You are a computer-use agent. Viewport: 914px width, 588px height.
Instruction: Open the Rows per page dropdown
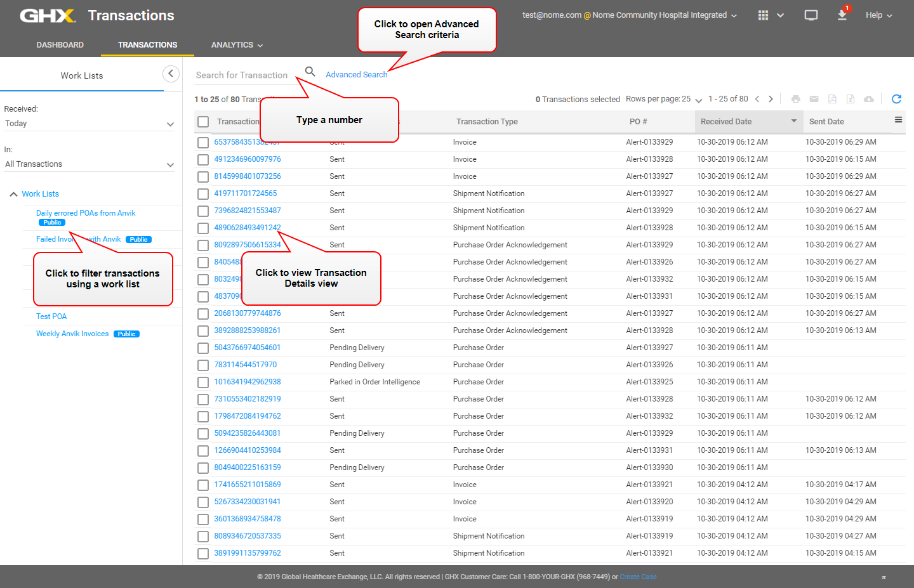click(663, 99)
